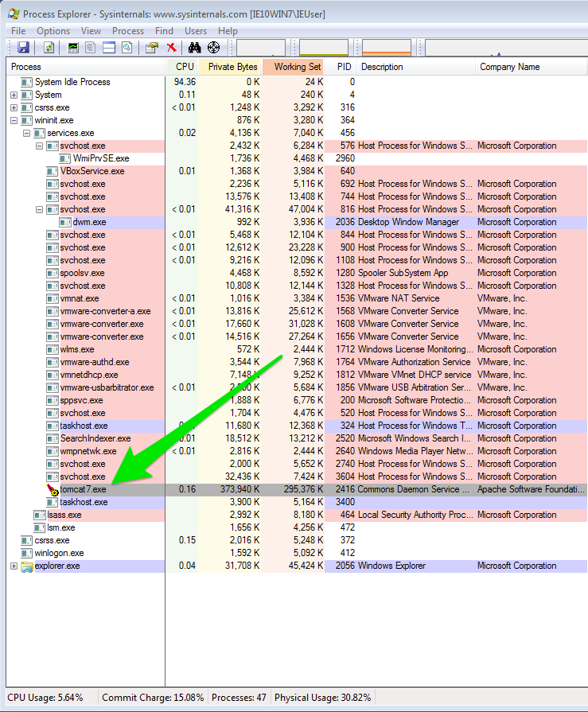The height and width of the screenshot is (712, 588).
Task: Toggle the process tree view icon
Action: (x=91, y=47)
